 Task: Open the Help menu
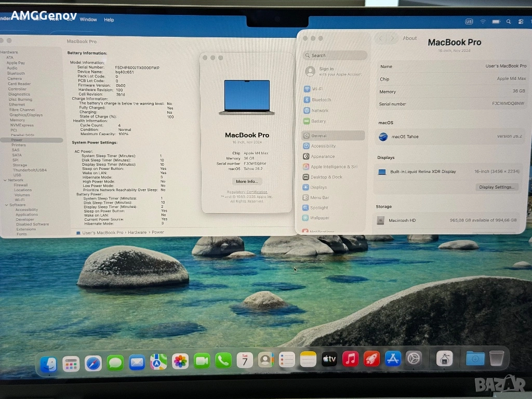tap(109, 20)
